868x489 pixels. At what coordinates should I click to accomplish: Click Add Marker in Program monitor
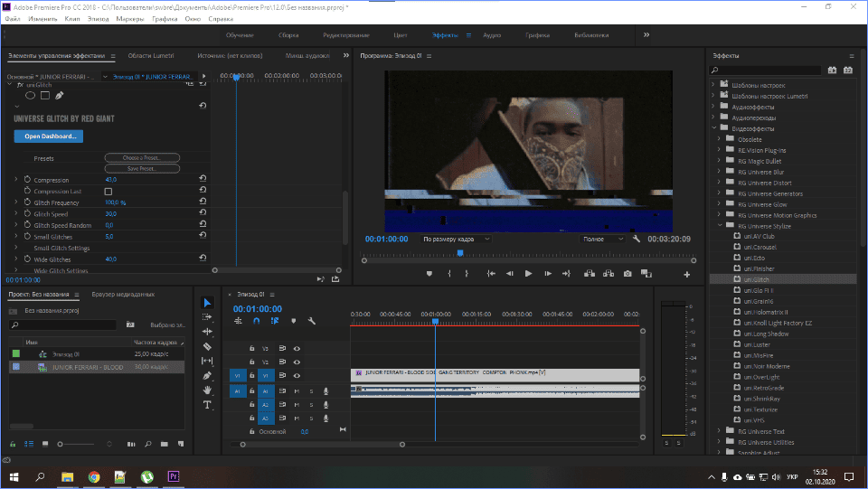429,273
